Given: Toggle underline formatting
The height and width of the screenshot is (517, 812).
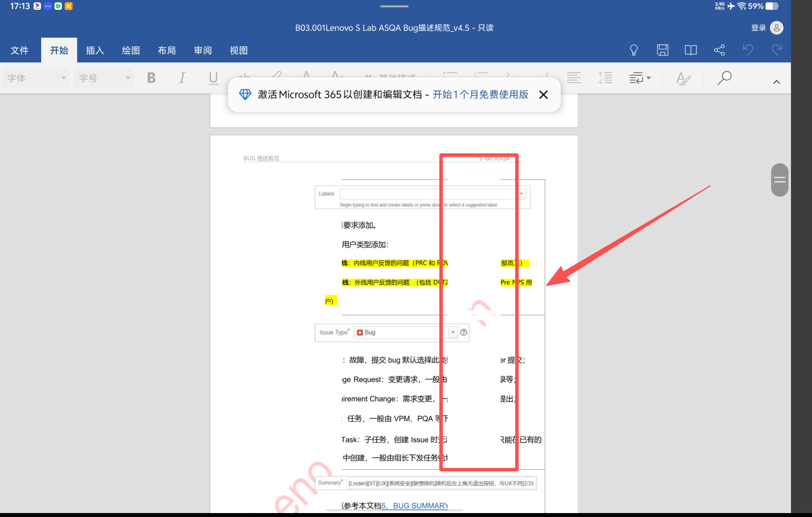Looking at the screenshot, I should pos(213,78).
